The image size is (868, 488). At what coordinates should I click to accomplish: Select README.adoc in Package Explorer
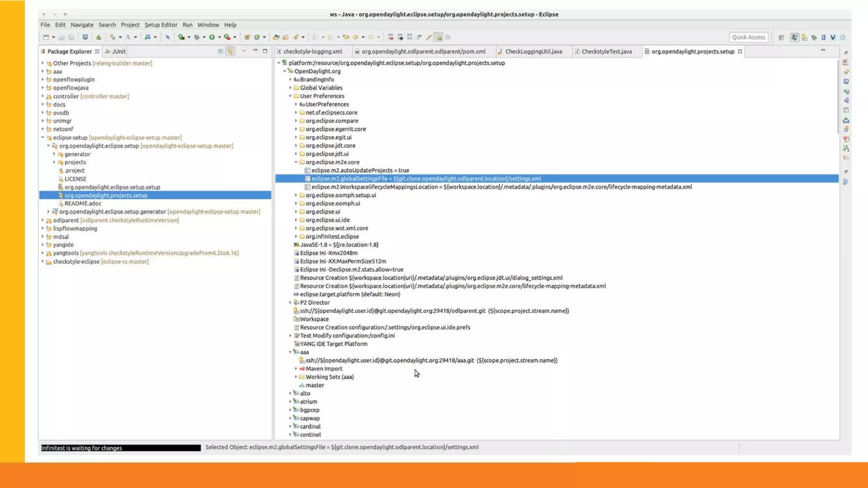[x=83, y=203]
